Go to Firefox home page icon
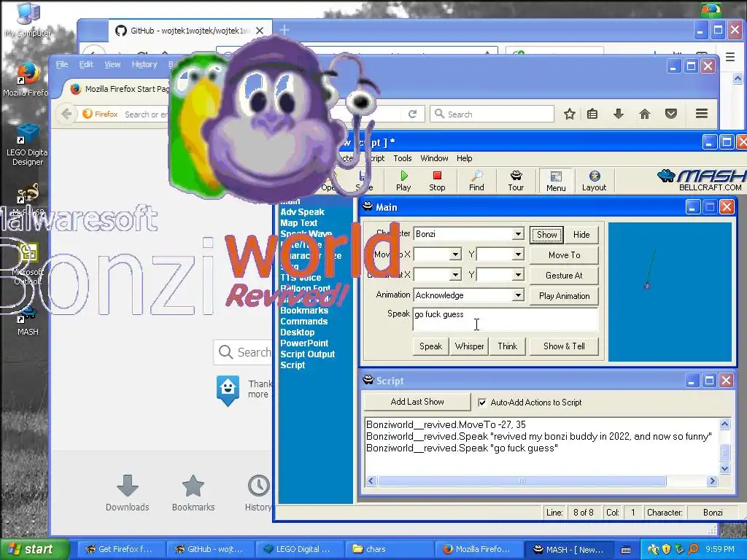Screen dimensions: 747x560 pos(645,114)
